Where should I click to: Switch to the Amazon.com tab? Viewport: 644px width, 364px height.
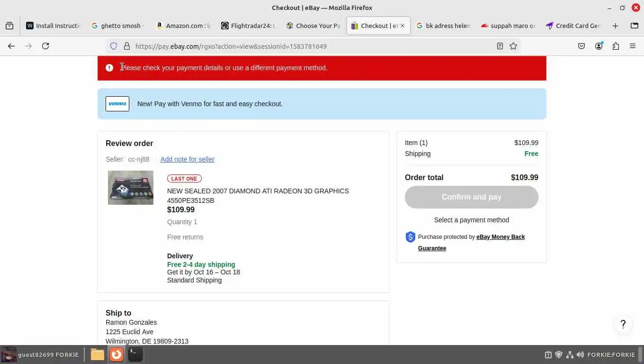click(183, 26)
